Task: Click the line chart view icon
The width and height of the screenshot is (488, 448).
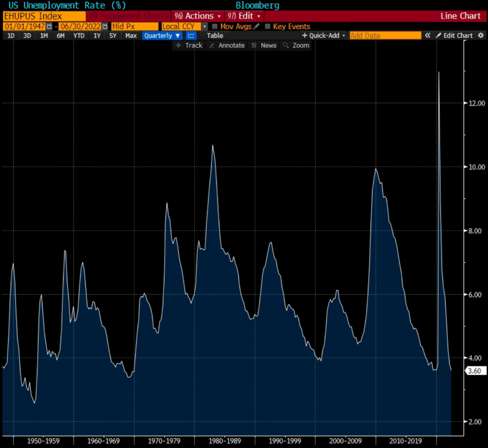Action: click(191, 36)
